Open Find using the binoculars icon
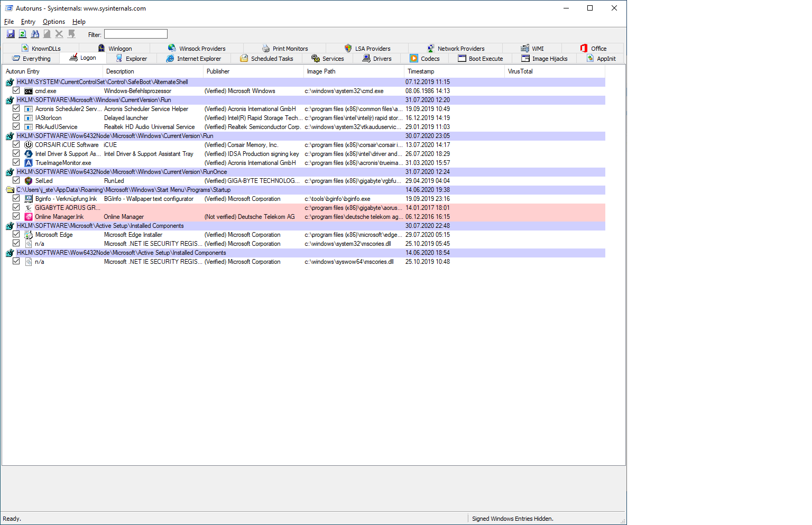The image size is (812, 525). coord(35,34)
